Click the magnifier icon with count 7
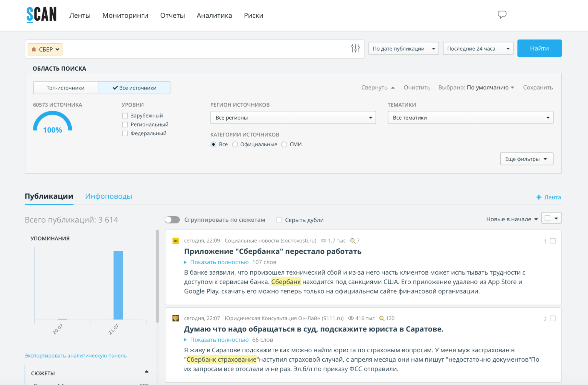 point(353,241)
